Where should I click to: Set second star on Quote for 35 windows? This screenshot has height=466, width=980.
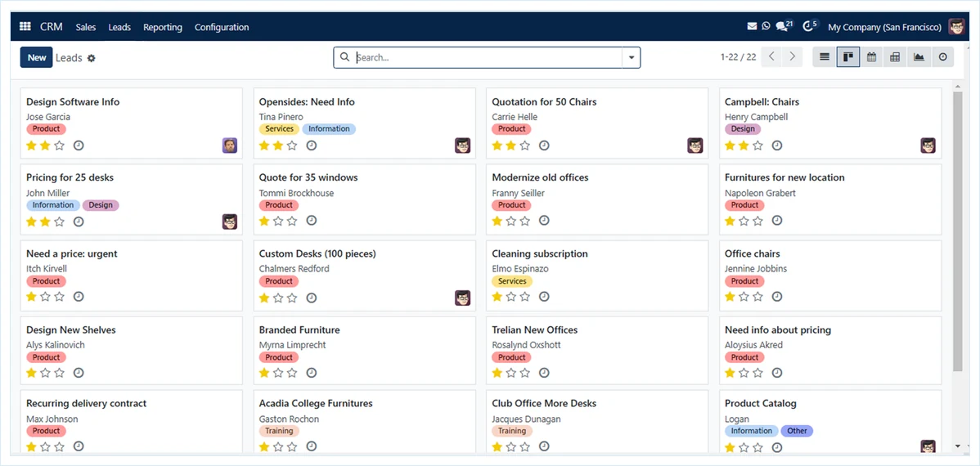[x=278, y=221]
